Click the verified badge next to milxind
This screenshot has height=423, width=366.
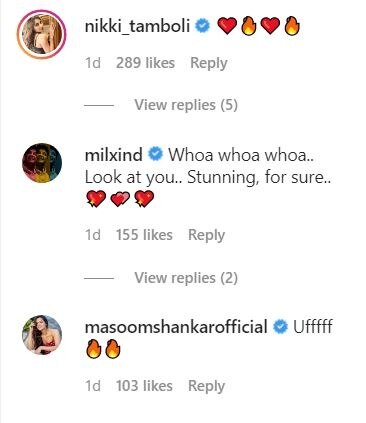(x=155, y=154)
